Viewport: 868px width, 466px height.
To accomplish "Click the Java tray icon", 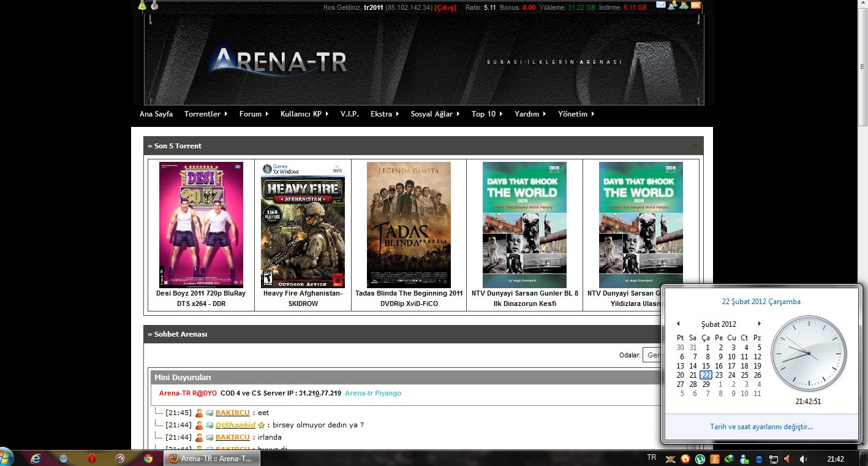I will [x=715, y=459].
